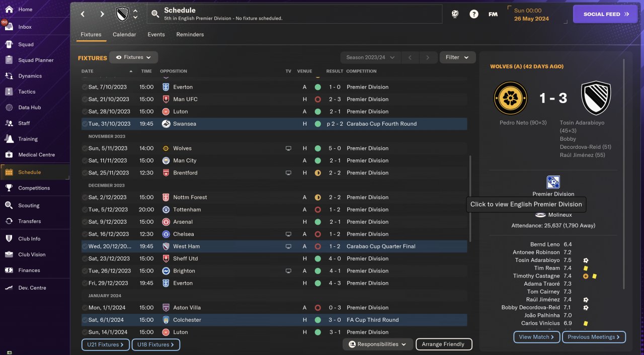The width and height of the screenshot is (644, 355).
Task: Open the Scouting magnifier icon
Action: click(x=9, y=205)
